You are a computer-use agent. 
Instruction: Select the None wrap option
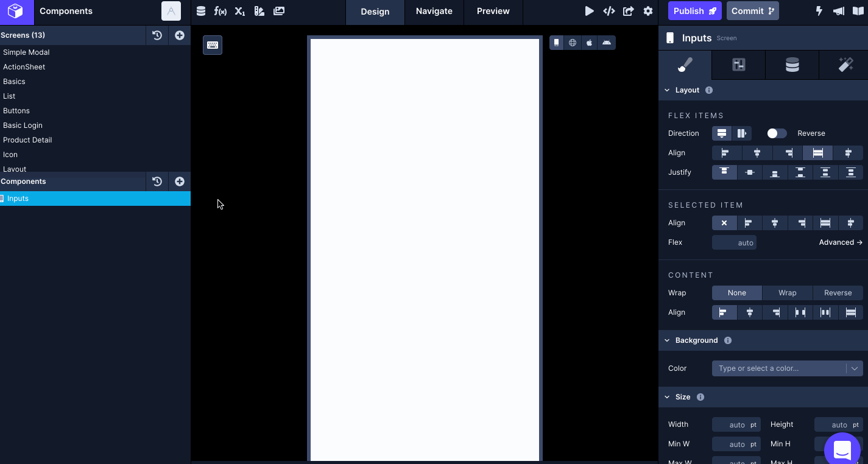[737, 293]
